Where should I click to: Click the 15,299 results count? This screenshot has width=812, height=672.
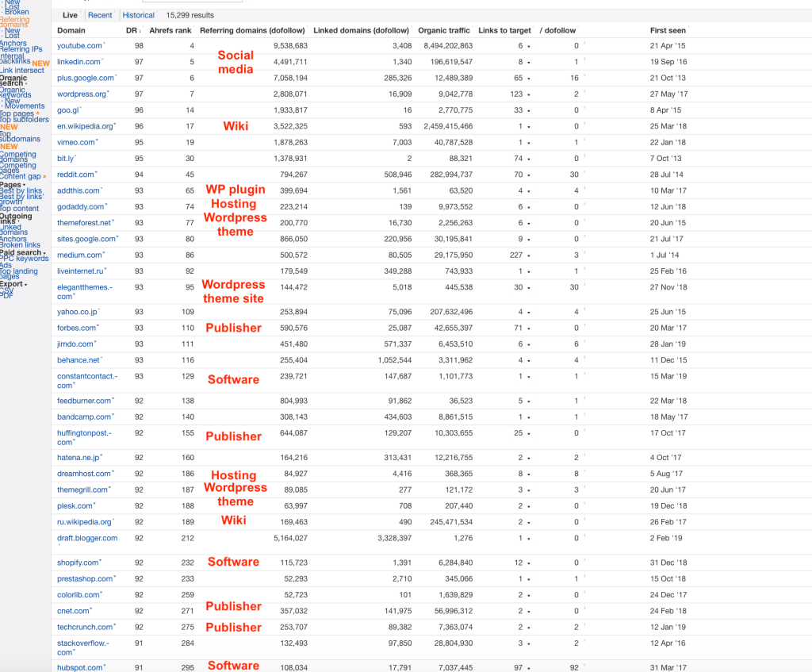point(190,15)
